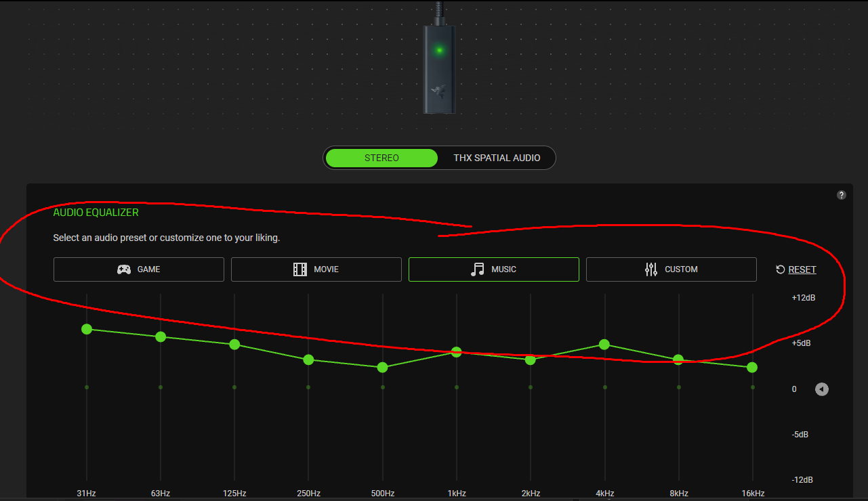Image resolution: width=868 pixels, height=501 pixels.
Task: Click the 0 dB scale label
Action: pos(794,389)
